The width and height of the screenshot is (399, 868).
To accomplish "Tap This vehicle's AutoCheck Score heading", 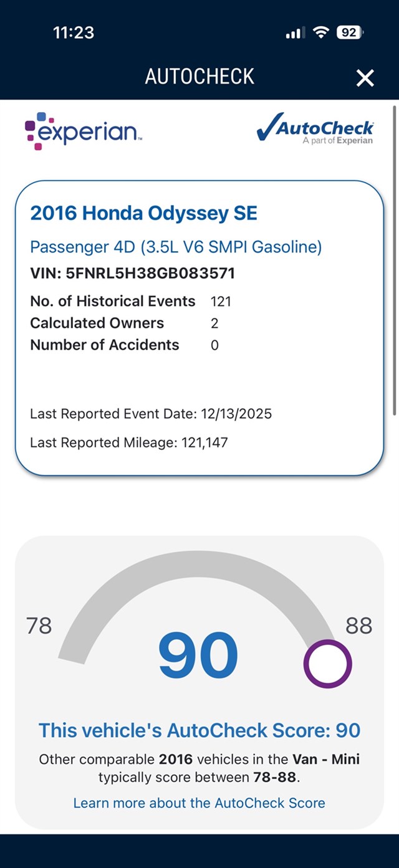I will point(199,730).
